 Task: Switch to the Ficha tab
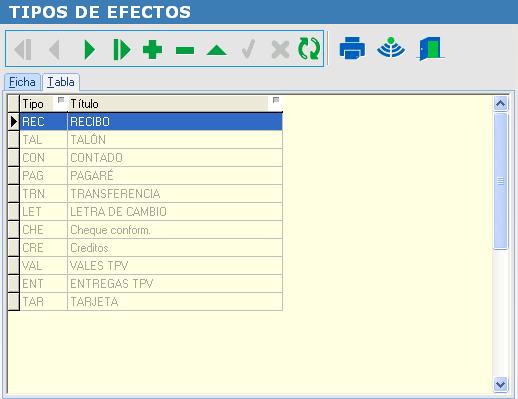22,82
